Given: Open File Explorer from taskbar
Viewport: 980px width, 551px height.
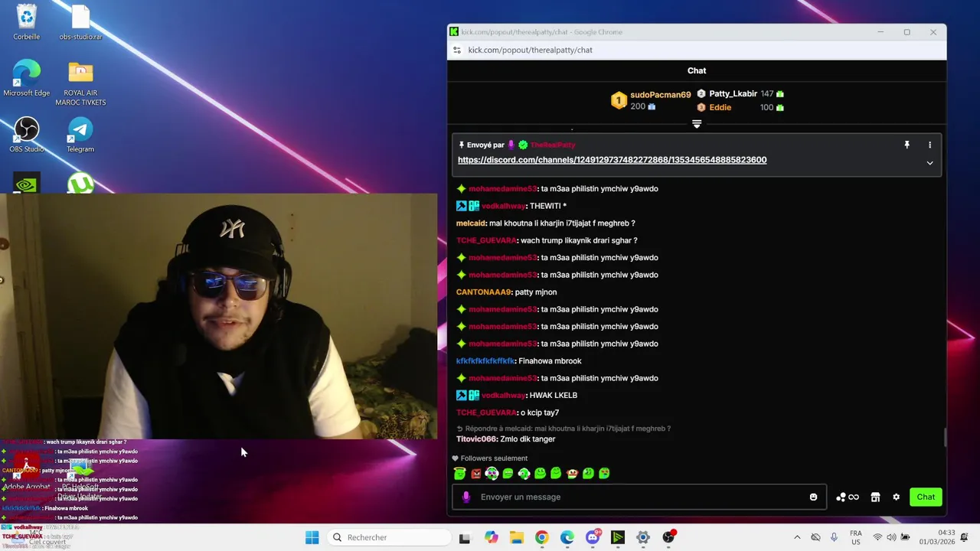Looking at the screenshot, I should pos(517,537).
